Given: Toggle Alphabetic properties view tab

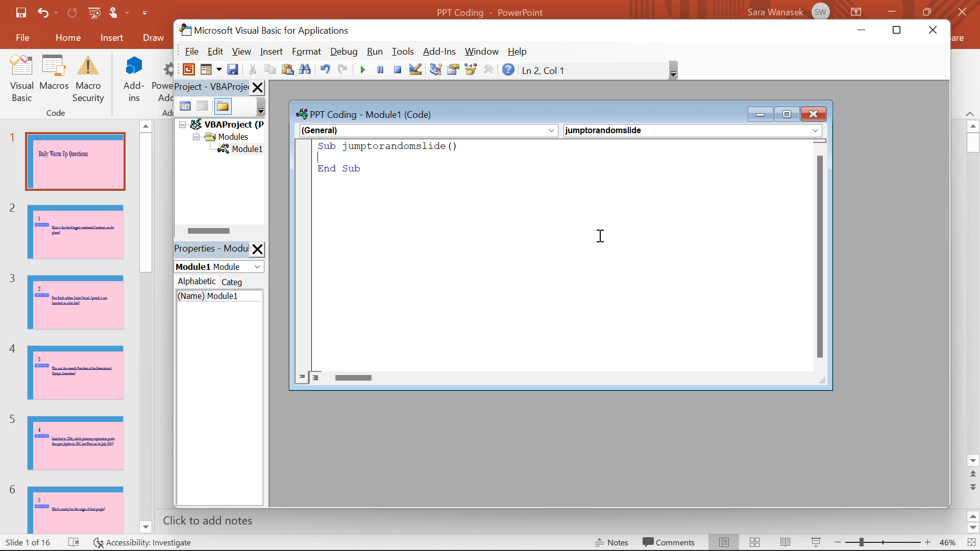Looking at the screenshot, I should click(196, 281).
